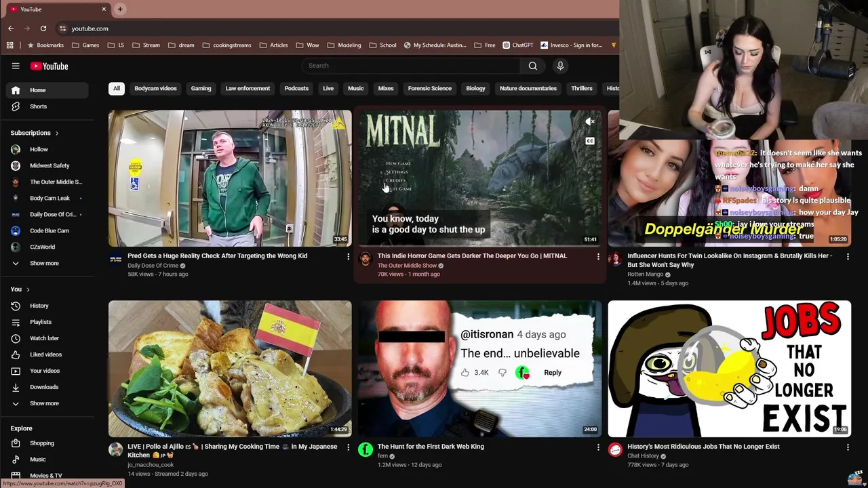Open options menu for First Dark Web King video
The width and height of the screenshot is (868, 488).
(598, 447)
